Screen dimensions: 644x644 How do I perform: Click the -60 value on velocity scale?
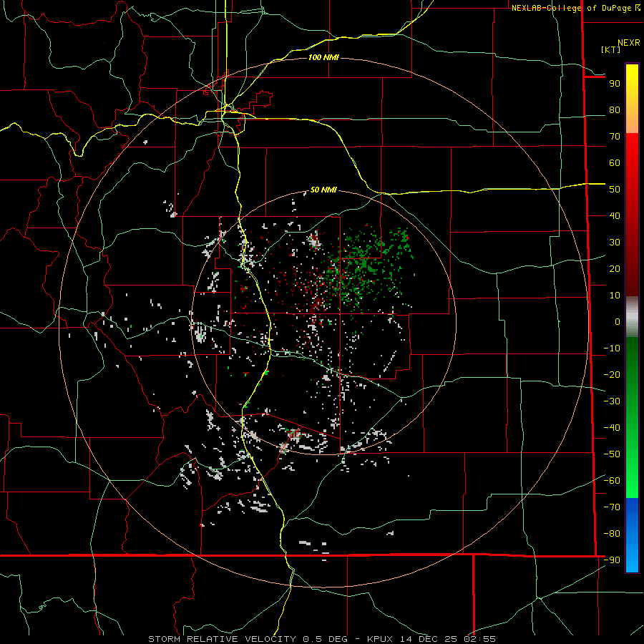(x=612, y=481)
